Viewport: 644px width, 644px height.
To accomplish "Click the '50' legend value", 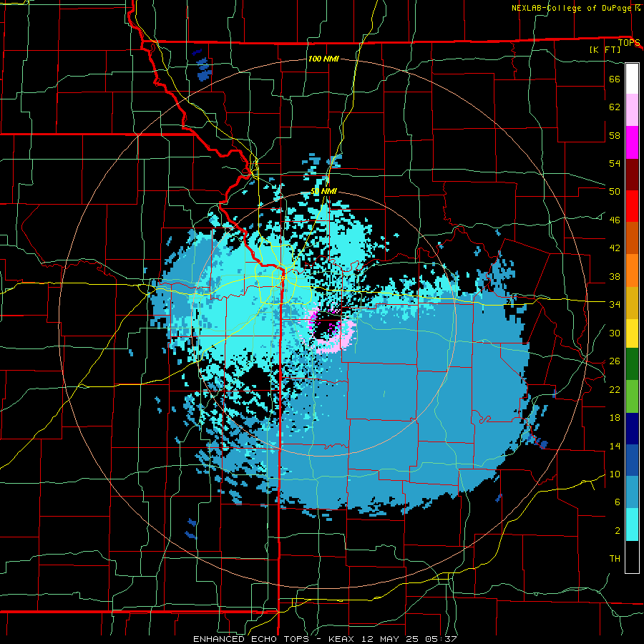I will click(x=615, y=192).
